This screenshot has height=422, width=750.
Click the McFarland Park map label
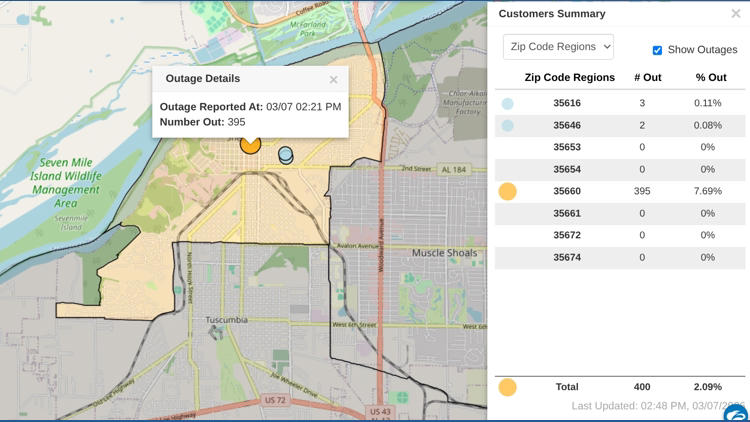[307, 29]
